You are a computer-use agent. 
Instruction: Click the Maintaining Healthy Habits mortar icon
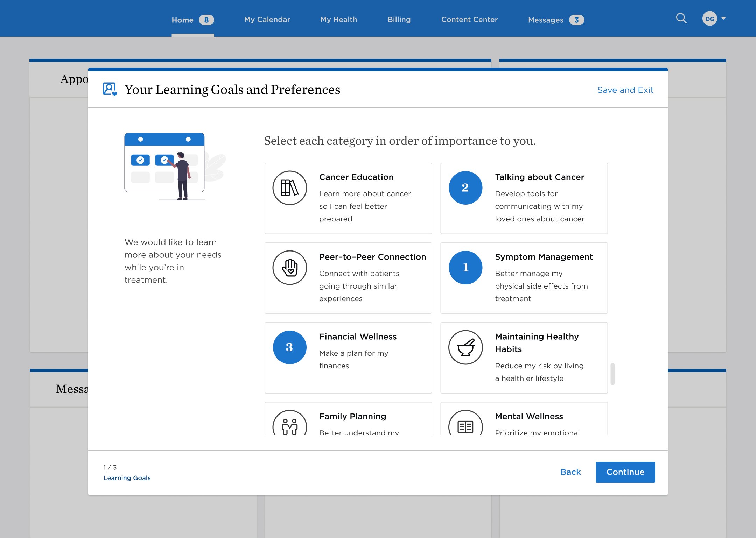pos(465,347)
